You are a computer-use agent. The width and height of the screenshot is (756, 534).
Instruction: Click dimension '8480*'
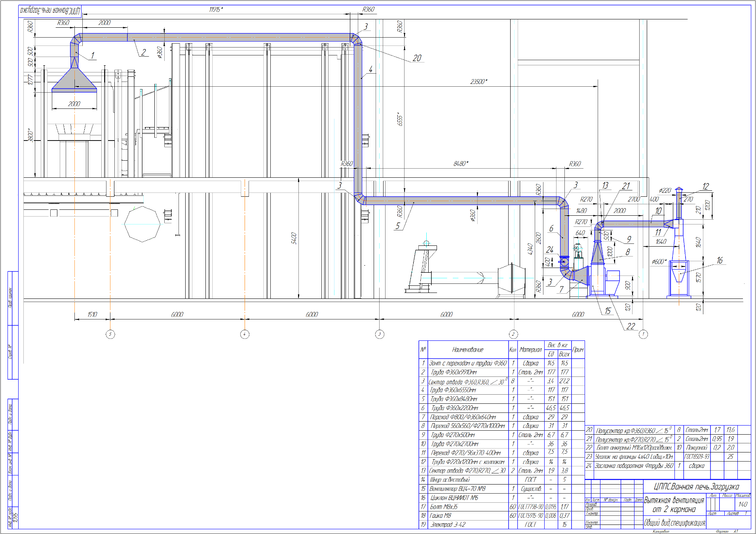461,163
